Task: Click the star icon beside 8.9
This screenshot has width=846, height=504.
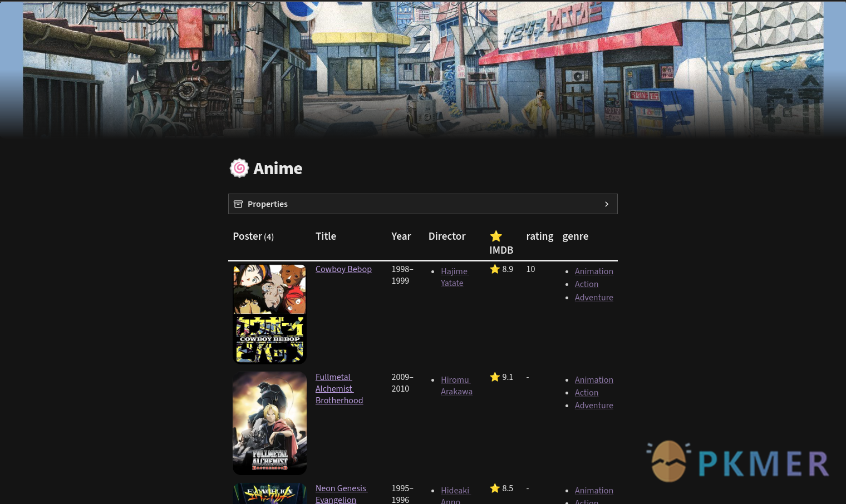Action: pyautogui.click(x=495, y=269)
